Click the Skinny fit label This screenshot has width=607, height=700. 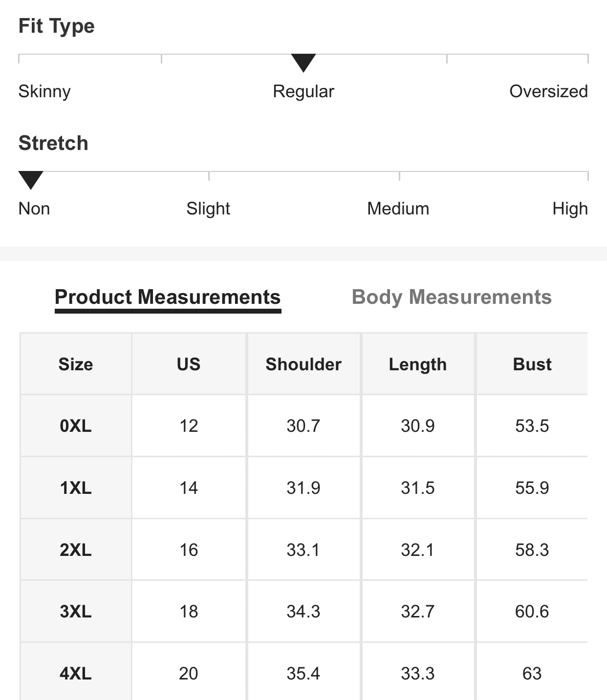pos(44,91)
